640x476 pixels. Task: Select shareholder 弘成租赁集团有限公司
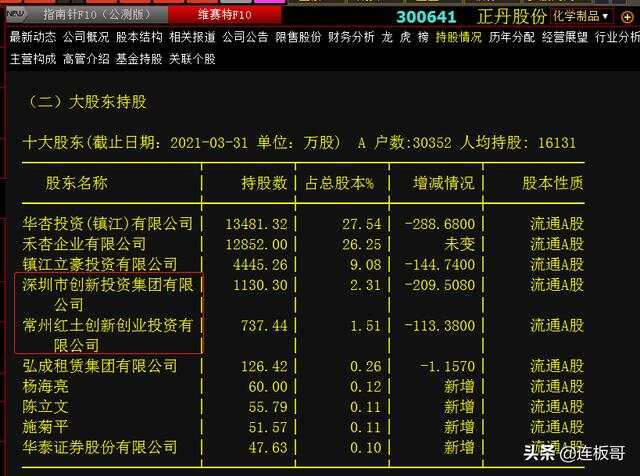(x=100, y=366)
